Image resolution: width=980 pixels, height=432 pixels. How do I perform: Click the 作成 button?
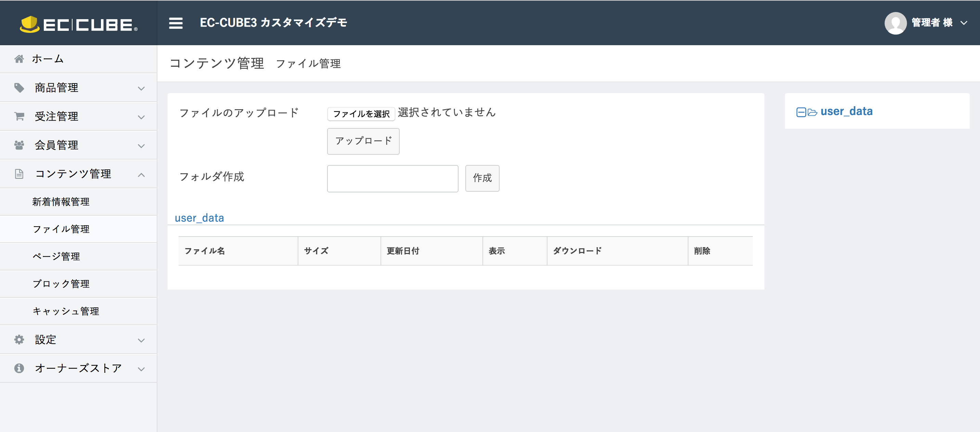[x=482, y=178]
